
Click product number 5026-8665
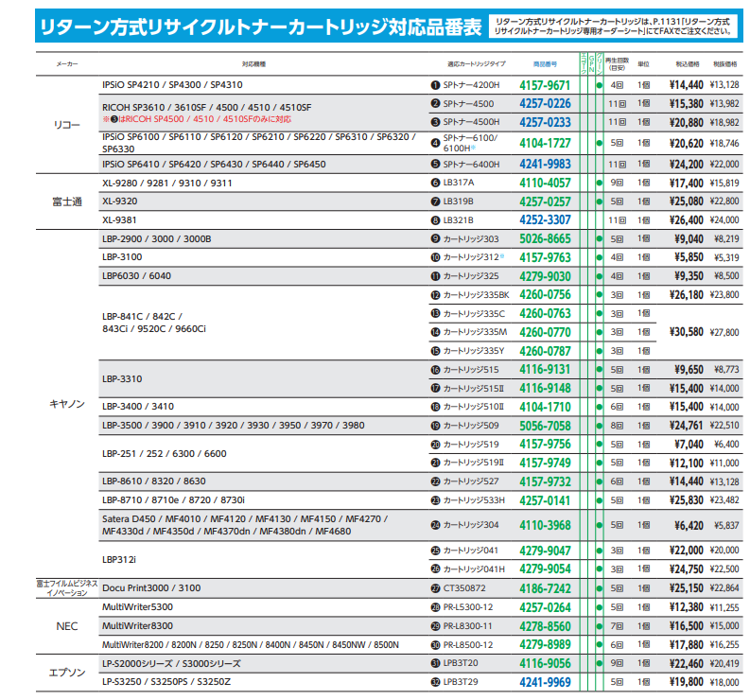pyautogui.click(x=545, y=238)
